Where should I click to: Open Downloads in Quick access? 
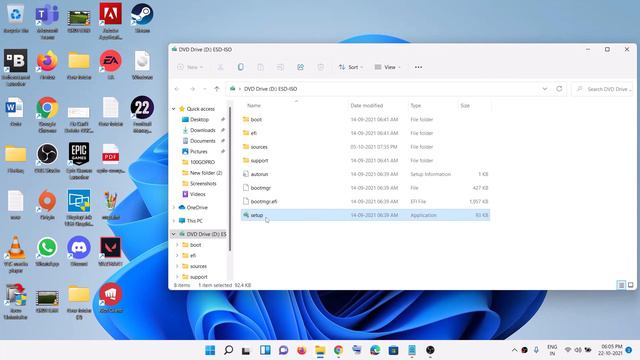pyautogui.click(x=202, y=130)
